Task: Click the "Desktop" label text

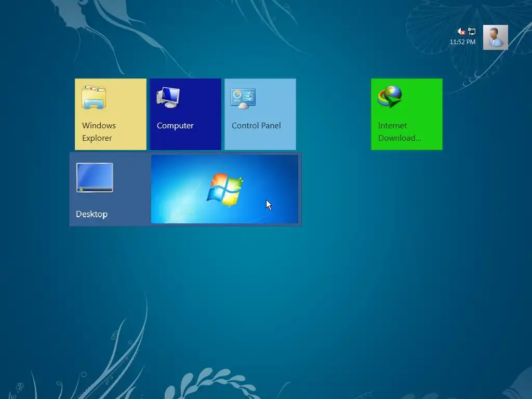Action: (91, 214)
